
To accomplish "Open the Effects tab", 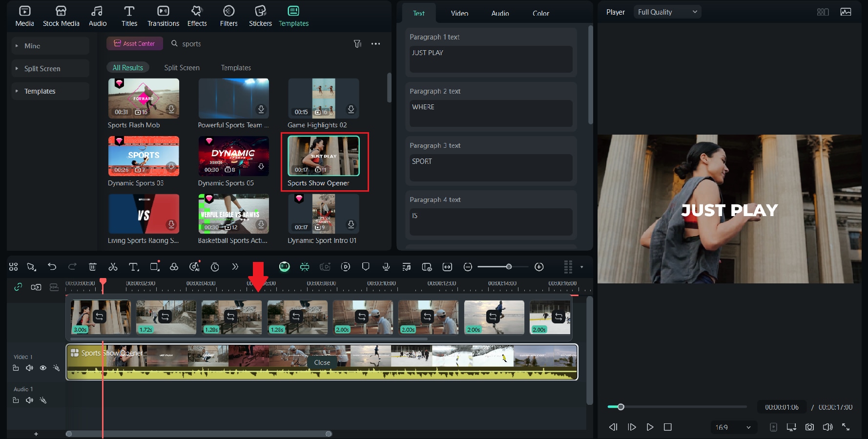I will point(197,16).
